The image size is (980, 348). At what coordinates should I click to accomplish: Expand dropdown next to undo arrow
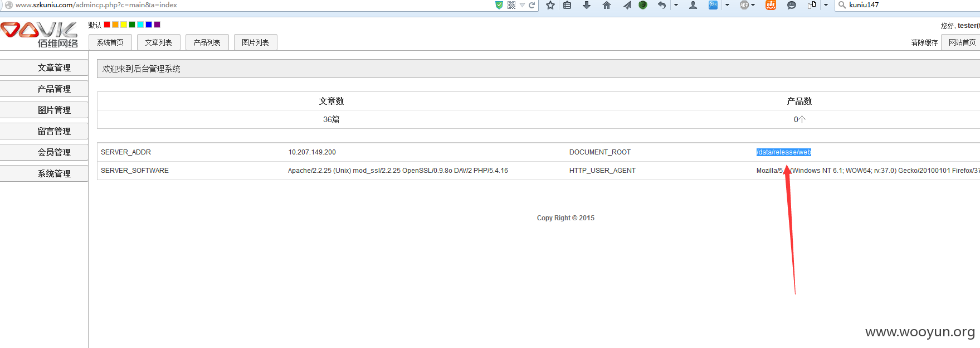(x=676, y=5)
